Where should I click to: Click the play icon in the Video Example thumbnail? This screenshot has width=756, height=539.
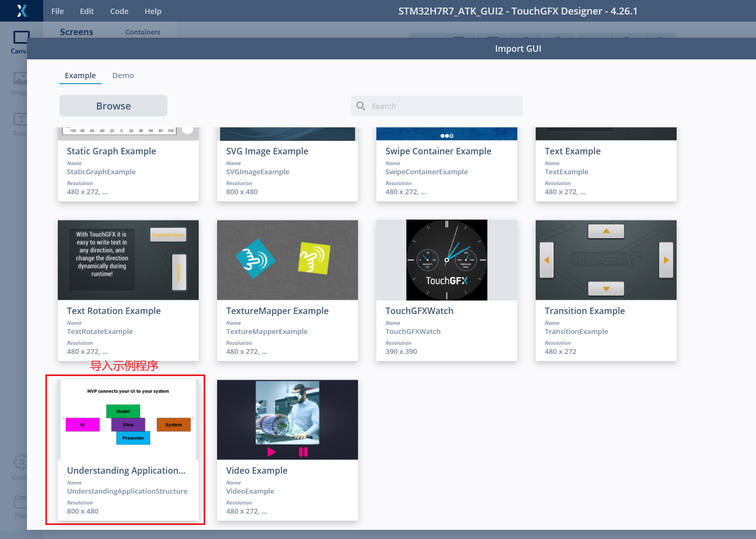[x=272, y=452]
